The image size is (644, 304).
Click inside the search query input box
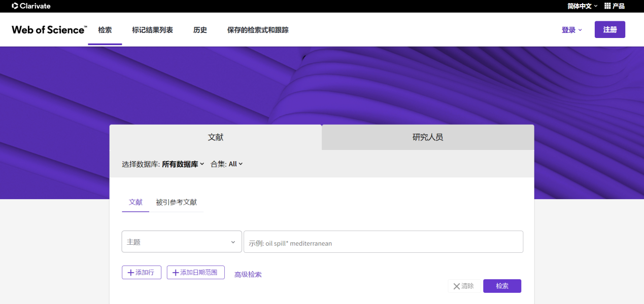[x=384, y=242]
